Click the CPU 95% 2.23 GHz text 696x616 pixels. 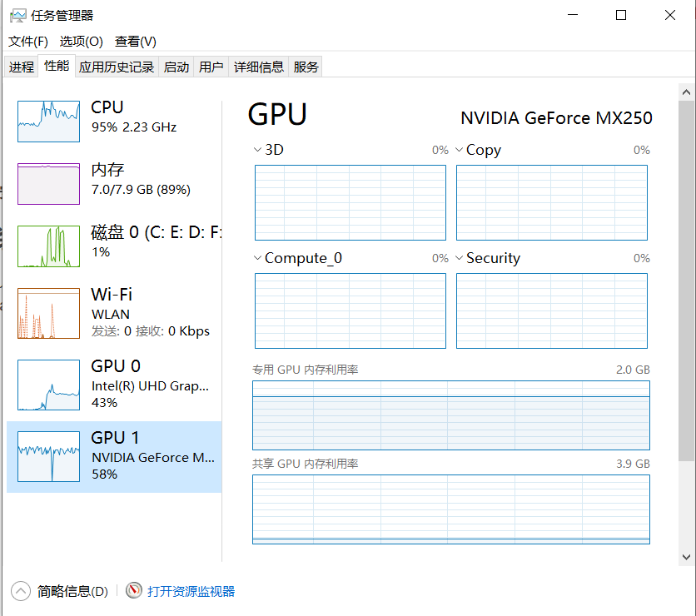[x=134, y=127]
